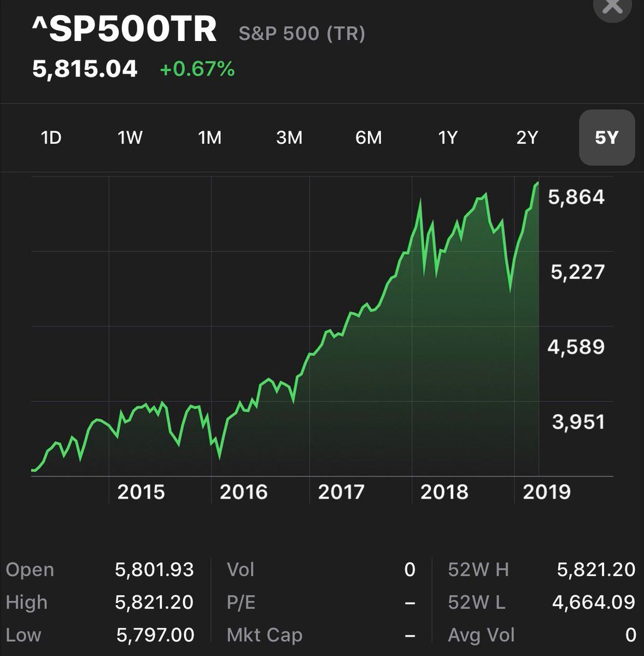Switch chart to 1W range
The image size is (644, 656).
point(130,138)
